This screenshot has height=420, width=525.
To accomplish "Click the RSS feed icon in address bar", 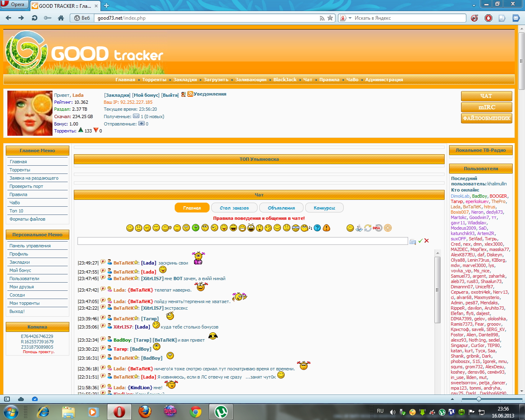I will coord(322,18).
